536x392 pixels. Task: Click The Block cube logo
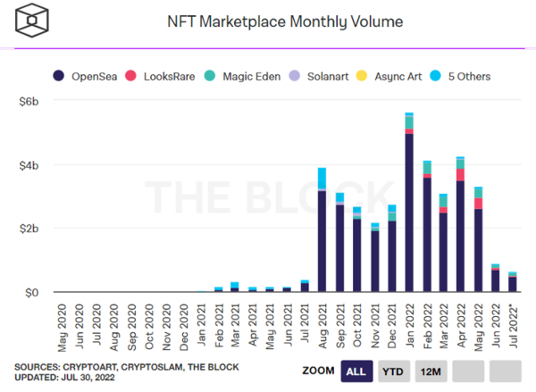coord(32,21)
